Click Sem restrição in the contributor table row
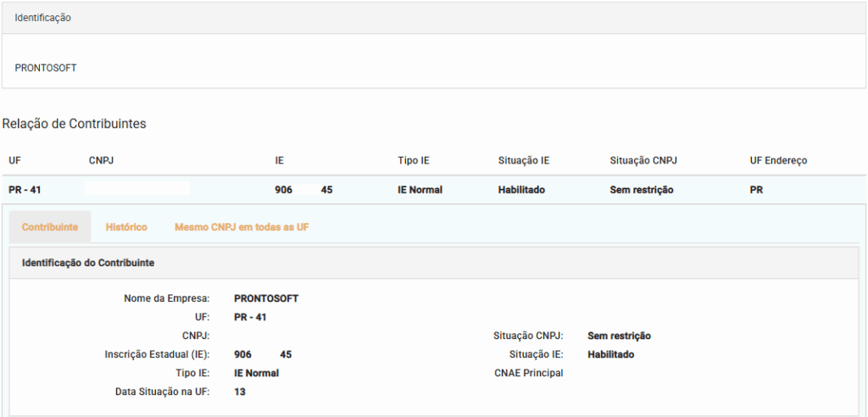 click(642, 190)
